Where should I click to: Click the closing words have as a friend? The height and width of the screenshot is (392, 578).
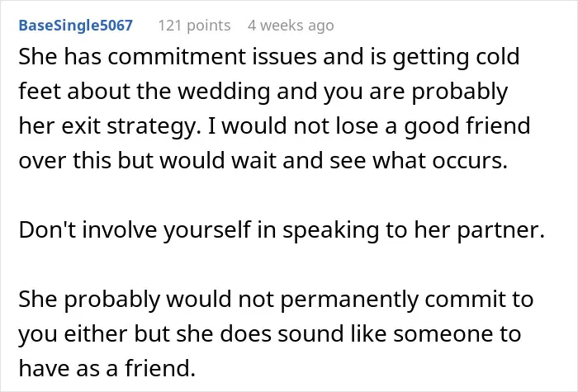[x=107, y=368]
